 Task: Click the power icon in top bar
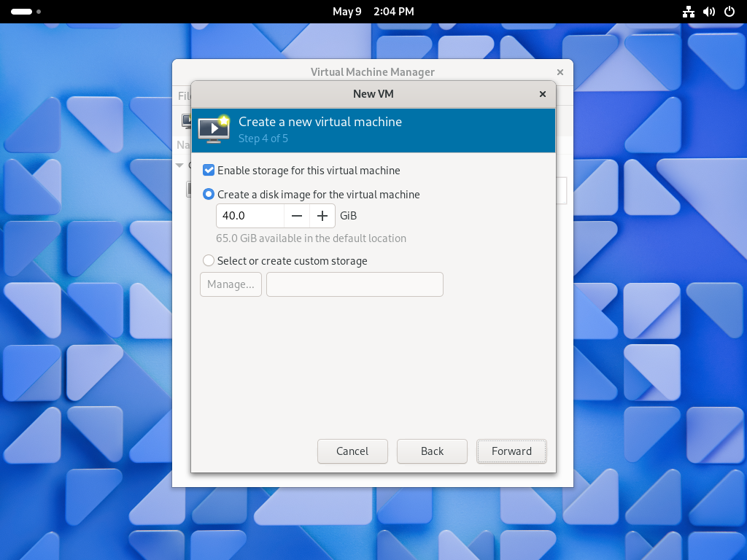[729, 12]
